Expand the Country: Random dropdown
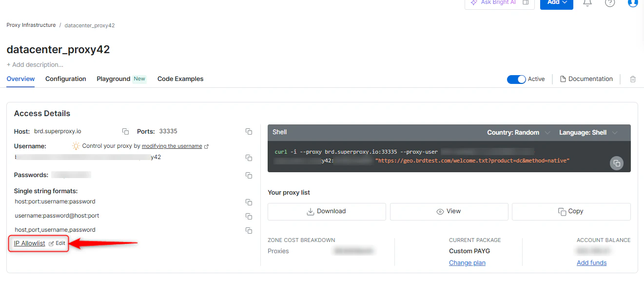This screenshot has width=644, height=282. (x=519, y=133)
